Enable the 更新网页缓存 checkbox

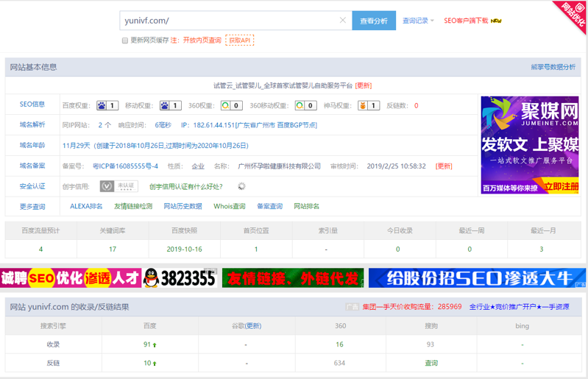click(125, 40)
